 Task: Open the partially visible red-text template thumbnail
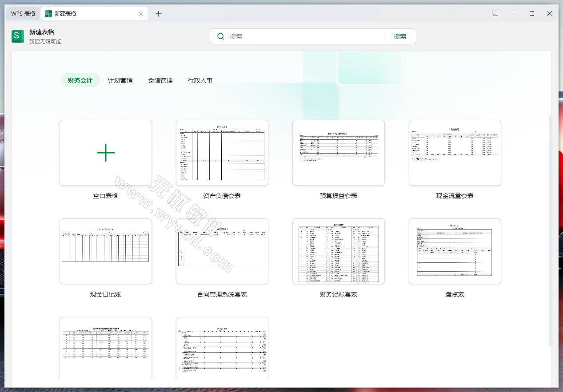click(x=106, y=348)
